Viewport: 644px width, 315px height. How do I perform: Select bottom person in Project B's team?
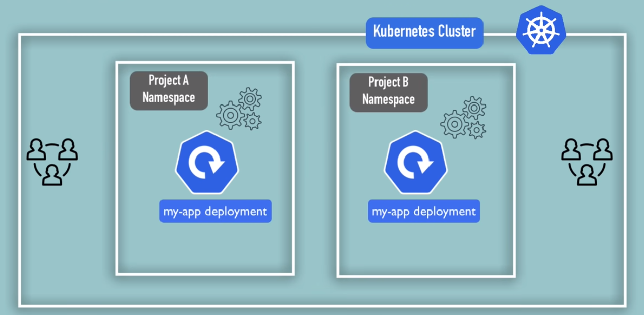point(586,175)
